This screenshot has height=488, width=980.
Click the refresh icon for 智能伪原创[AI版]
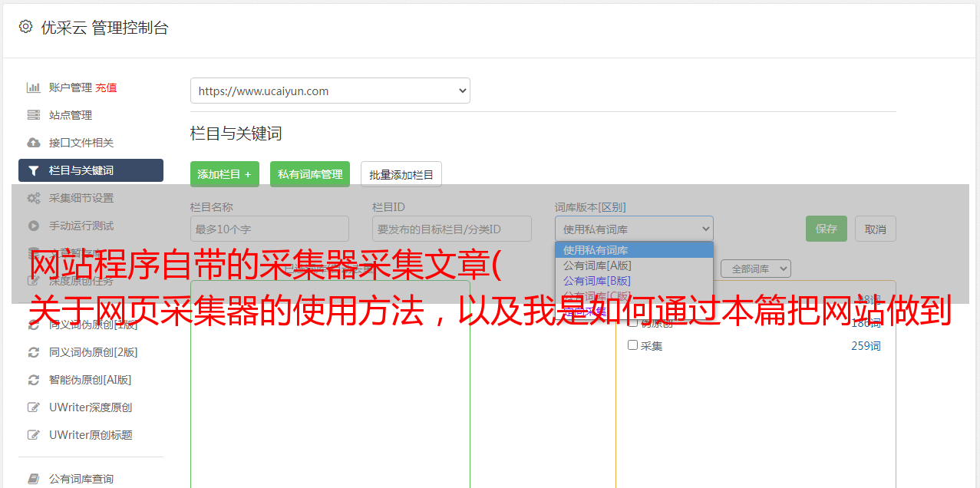[33, 380]
